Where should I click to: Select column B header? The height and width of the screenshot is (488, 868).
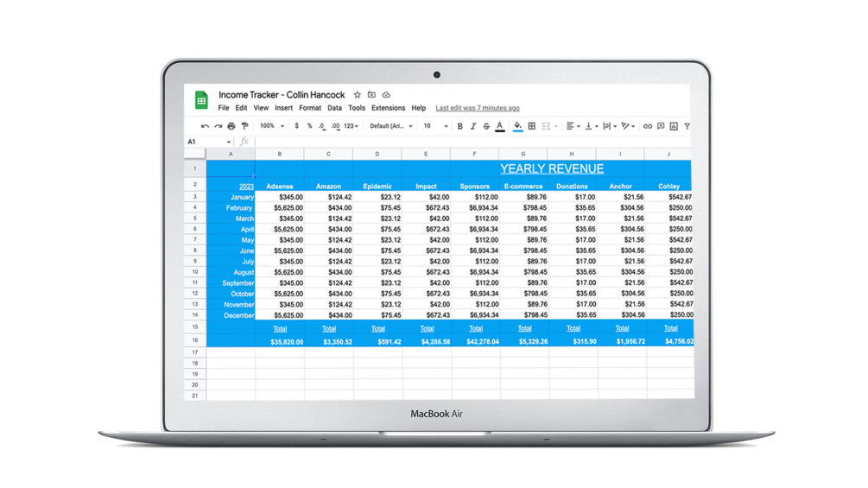(x=280, y=154)
